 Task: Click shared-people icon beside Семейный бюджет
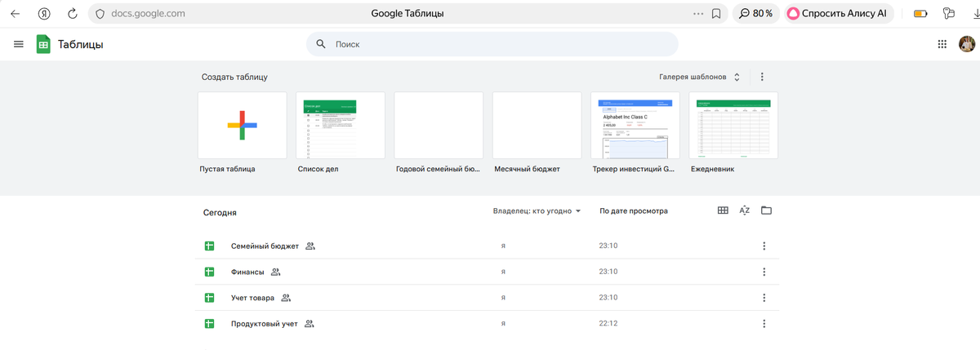[x=310, y=246]
